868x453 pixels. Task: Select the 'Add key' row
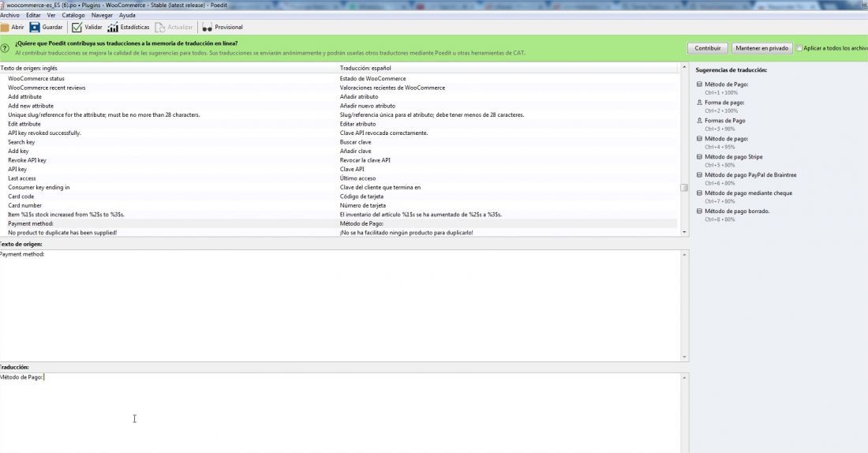click(x=339, y=152)
